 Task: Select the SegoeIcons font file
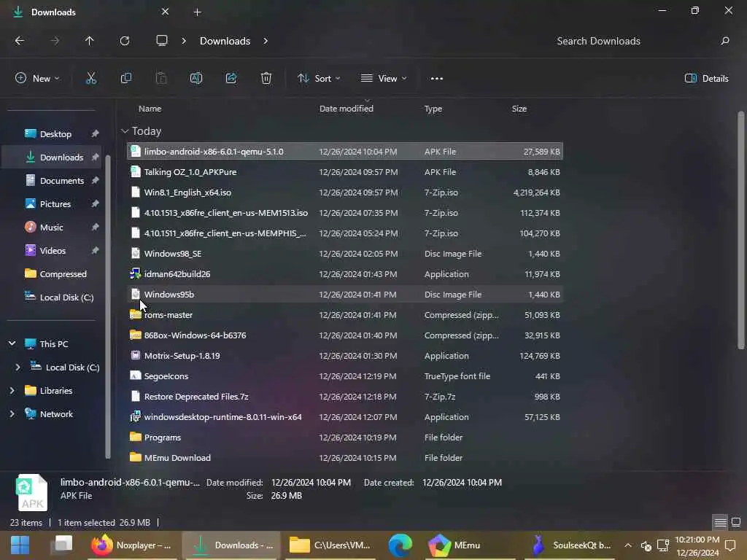click(x=345, y=376)
